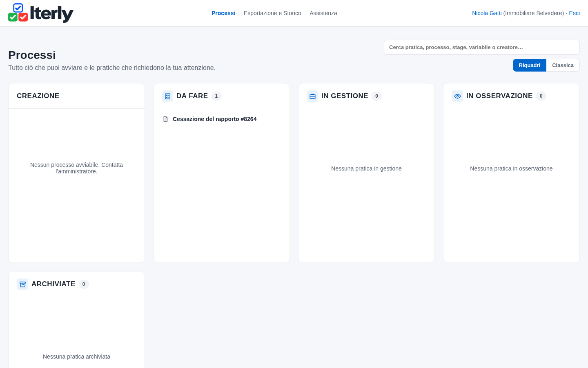Click the CREAZIONE panel heading

point(38,96)
